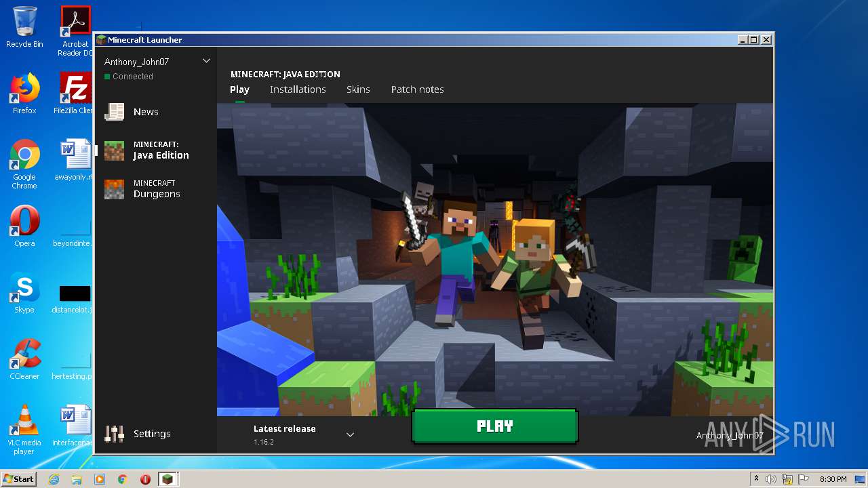Open Windows Media Player in taskbar

click(100, 479)
